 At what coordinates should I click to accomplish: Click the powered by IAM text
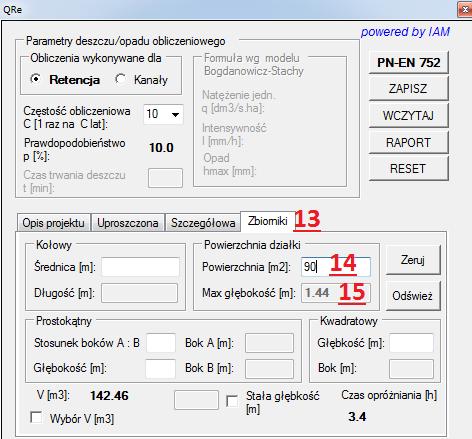405,32
